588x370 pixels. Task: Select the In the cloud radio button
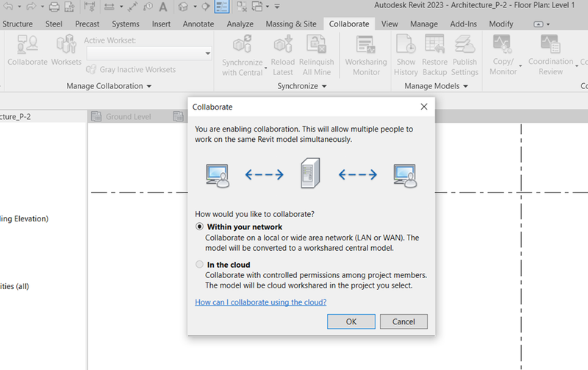(199, 264)
